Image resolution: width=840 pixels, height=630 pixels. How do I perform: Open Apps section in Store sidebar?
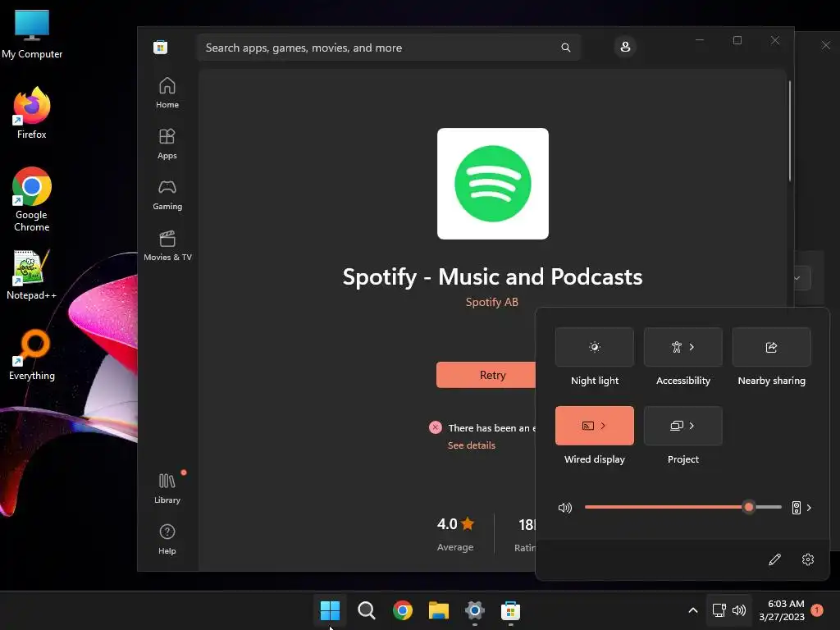(167, 144)
